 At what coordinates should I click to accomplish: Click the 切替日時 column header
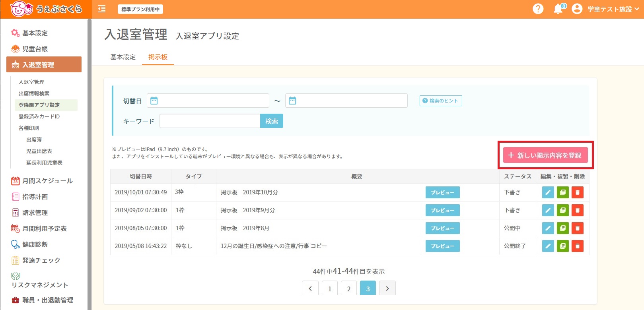pos(141,176)
